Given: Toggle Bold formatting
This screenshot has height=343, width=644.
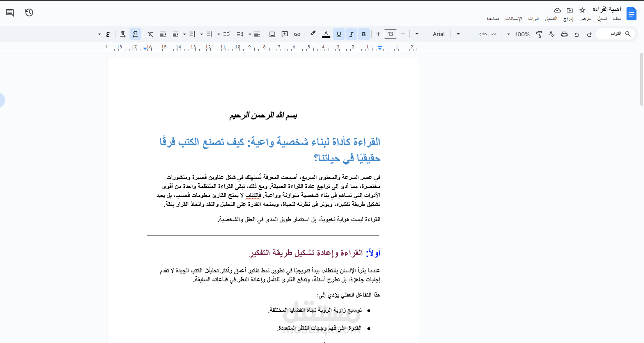Looking at the screenshot, I should click(x=364, y=34).
